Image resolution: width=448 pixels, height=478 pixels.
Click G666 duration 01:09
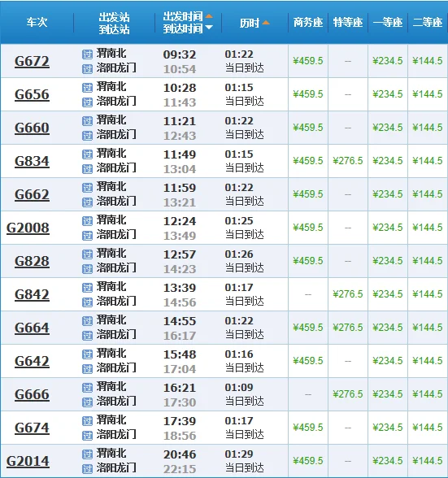[239, 388]
